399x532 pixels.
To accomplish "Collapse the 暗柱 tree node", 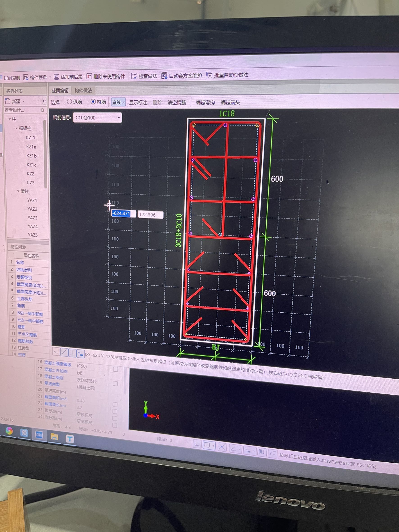I will click(18, 191).
